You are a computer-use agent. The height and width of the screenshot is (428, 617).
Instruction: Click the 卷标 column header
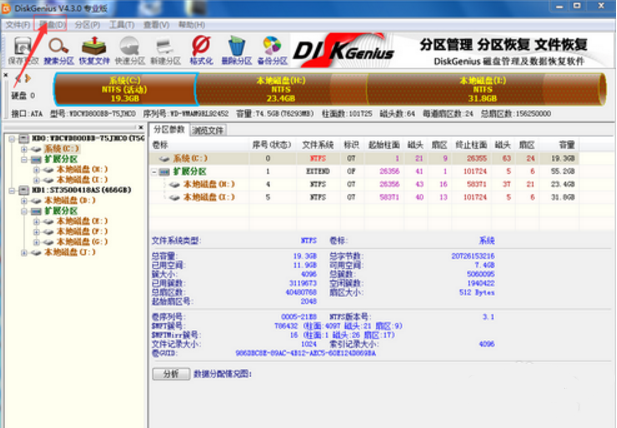(200, 145)
